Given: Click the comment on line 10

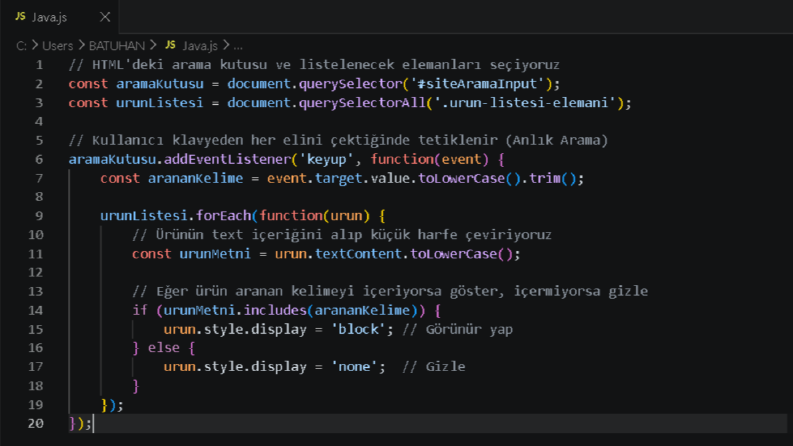Looking at the screenshot, I should [x=342, y=235].
